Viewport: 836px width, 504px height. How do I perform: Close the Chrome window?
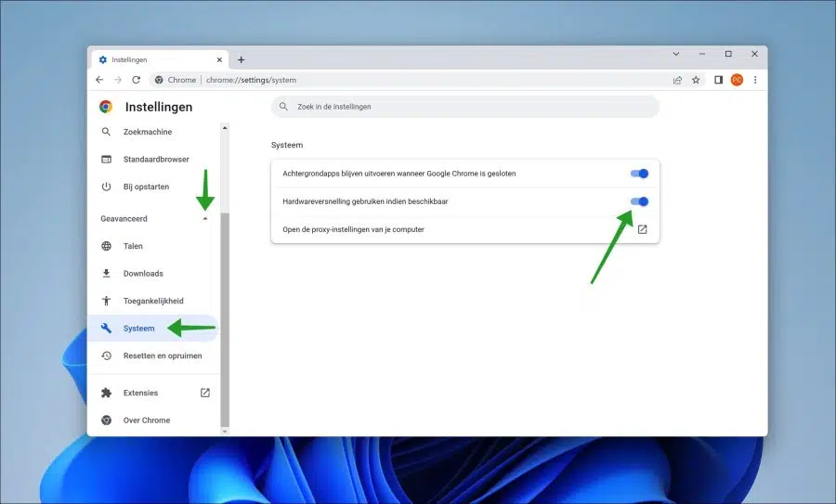pos(754,54)
